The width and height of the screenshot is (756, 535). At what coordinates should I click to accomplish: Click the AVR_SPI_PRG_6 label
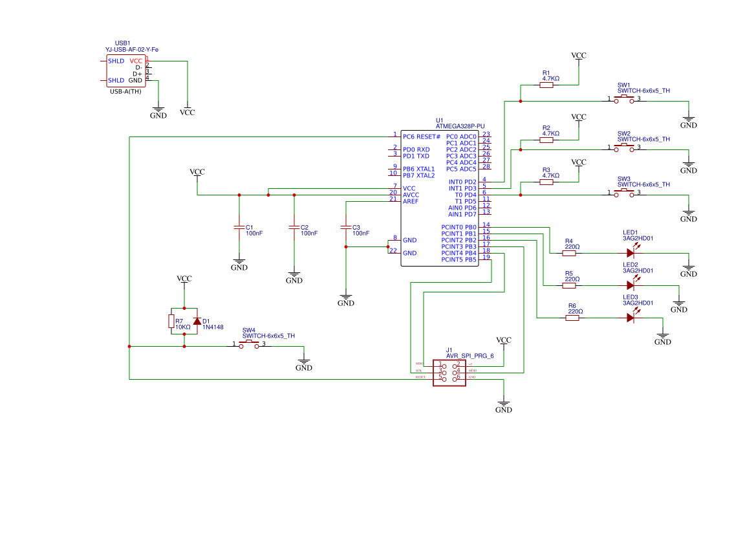click(x=470, y=356)
